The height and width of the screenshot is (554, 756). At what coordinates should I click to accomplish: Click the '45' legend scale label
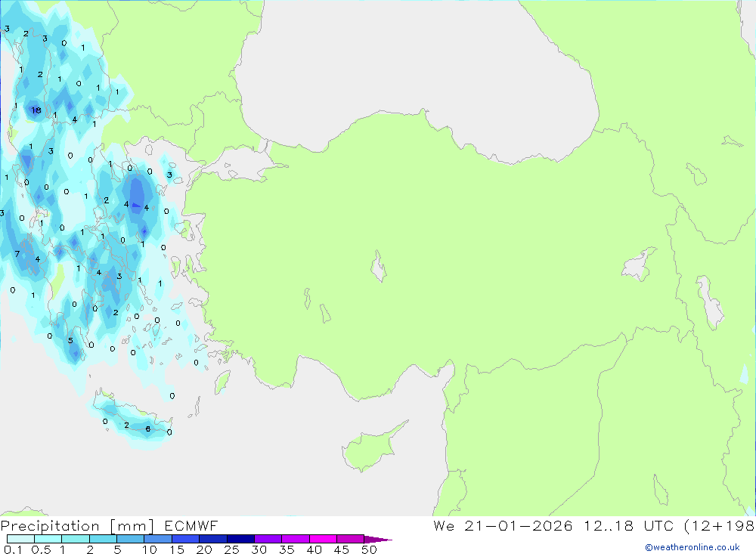(x=342, y=549)
